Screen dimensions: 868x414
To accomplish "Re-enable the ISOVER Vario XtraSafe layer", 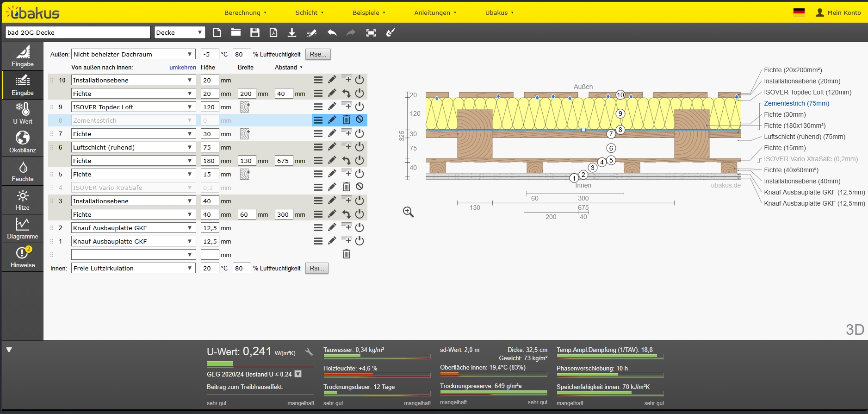I will 360,187.
